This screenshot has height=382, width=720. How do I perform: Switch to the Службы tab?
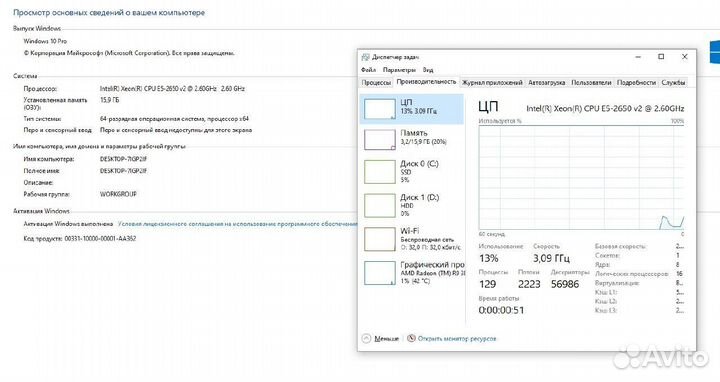click(x=673, y=83)
